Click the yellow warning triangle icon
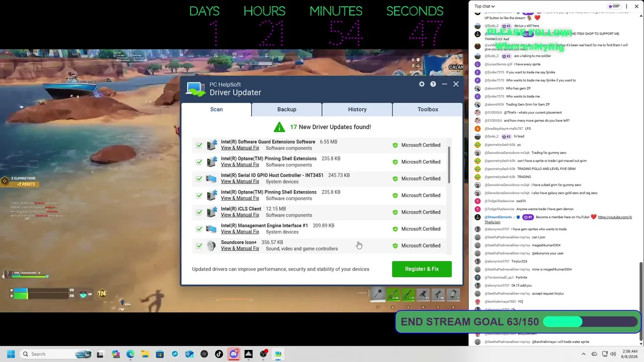 279,127
